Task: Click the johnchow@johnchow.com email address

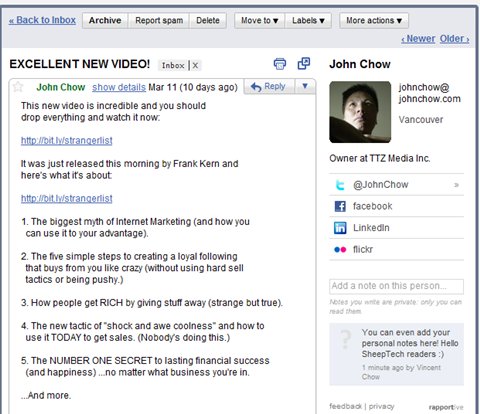Action: click(430, 93)
